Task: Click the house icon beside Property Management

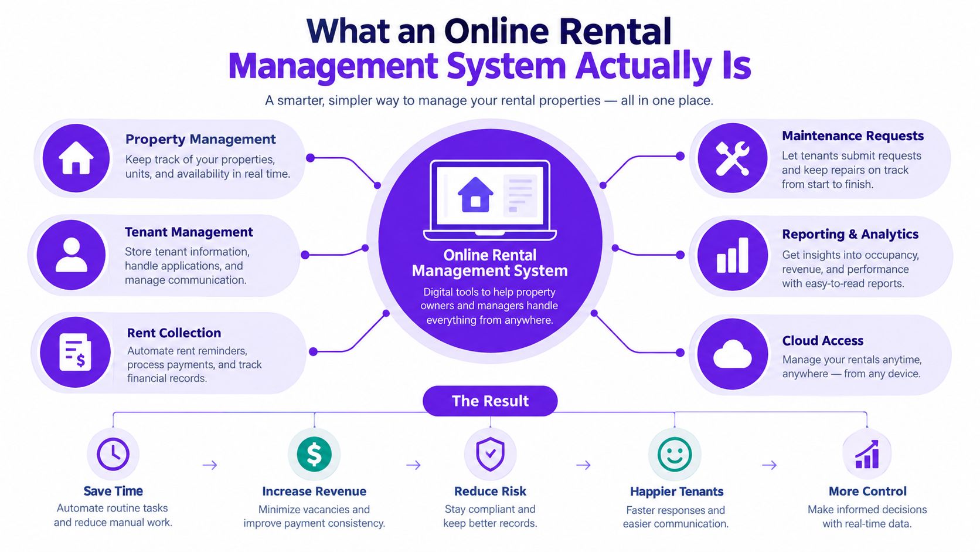Action: coord(76,158)
